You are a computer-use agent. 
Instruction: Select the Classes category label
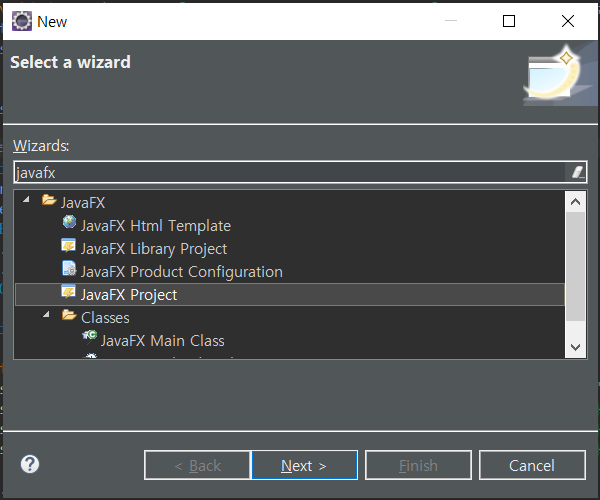tap(105, 318)
